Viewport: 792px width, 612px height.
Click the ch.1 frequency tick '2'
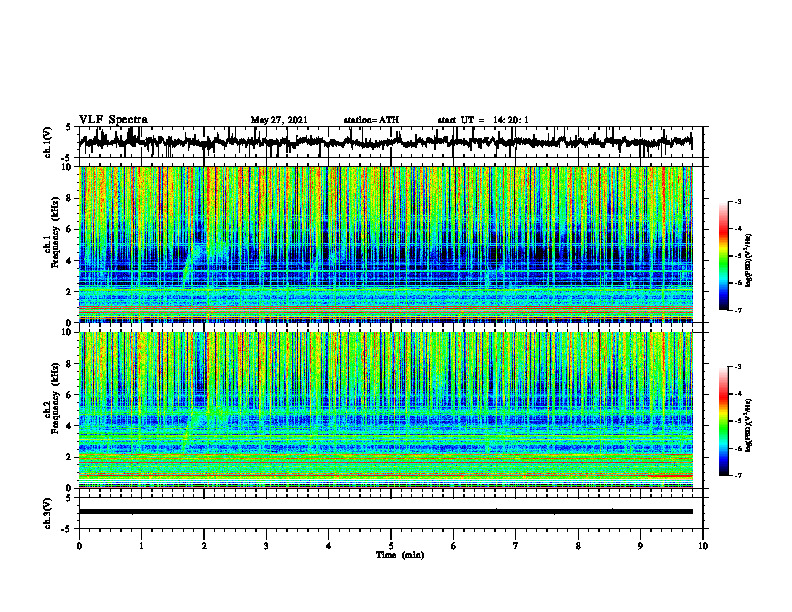coord(71,292)
